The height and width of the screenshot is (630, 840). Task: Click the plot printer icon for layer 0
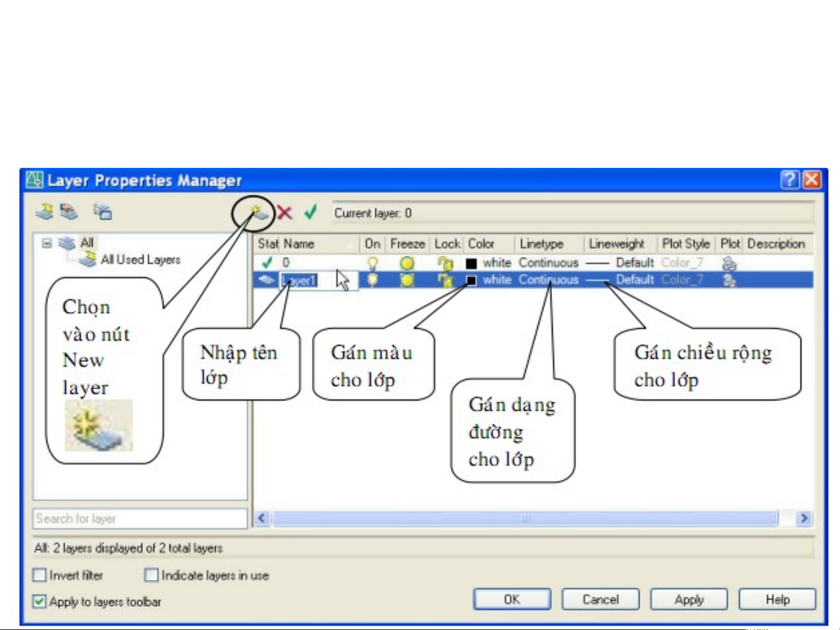(729, 263)
